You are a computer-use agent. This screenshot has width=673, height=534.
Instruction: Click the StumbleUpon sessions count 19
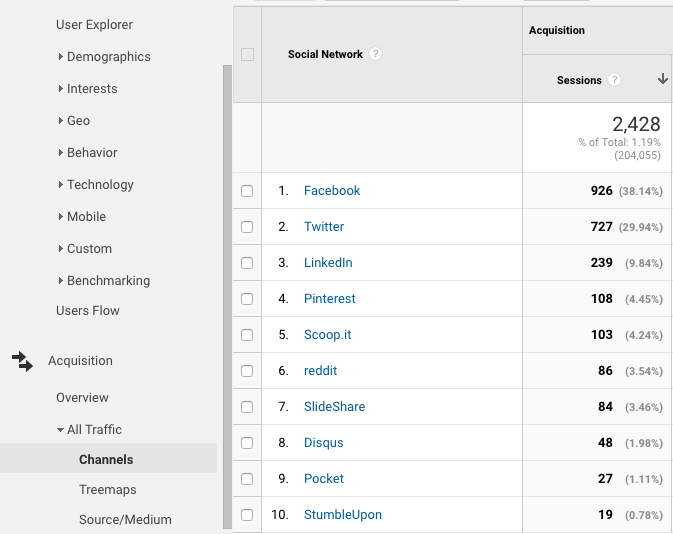605,515
